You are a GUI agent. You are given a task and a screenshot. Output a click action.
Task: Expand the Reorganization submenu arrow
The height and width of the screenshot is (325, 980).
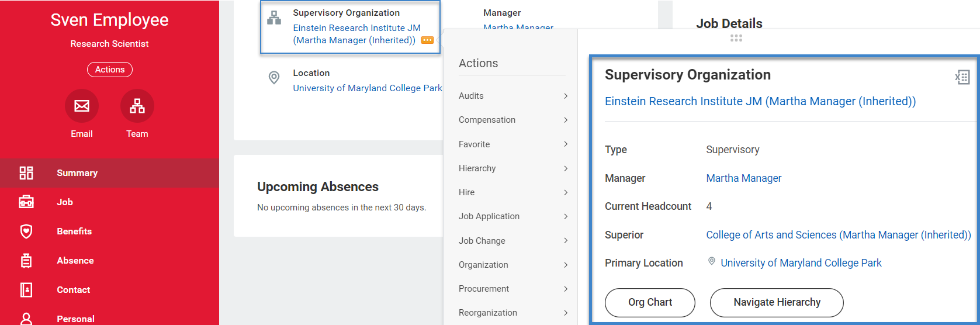(x=566, y=313)
